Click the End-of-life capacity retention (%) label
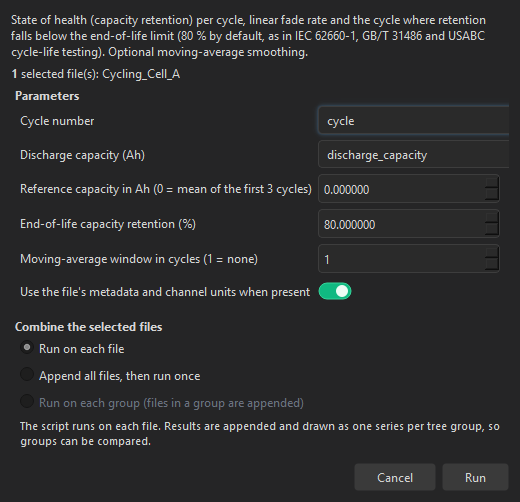 (108, 224)
